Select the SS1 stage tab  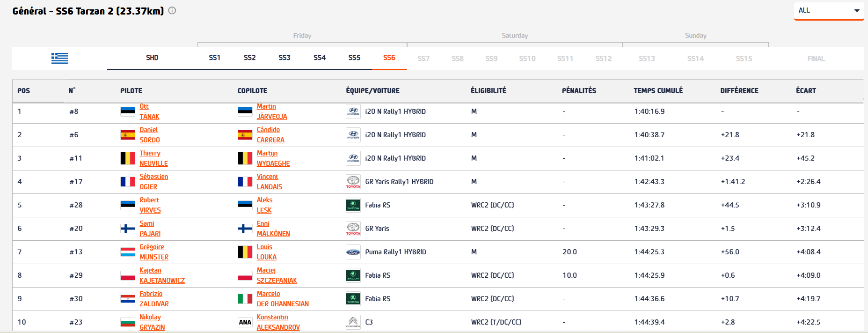click(214, 58)
